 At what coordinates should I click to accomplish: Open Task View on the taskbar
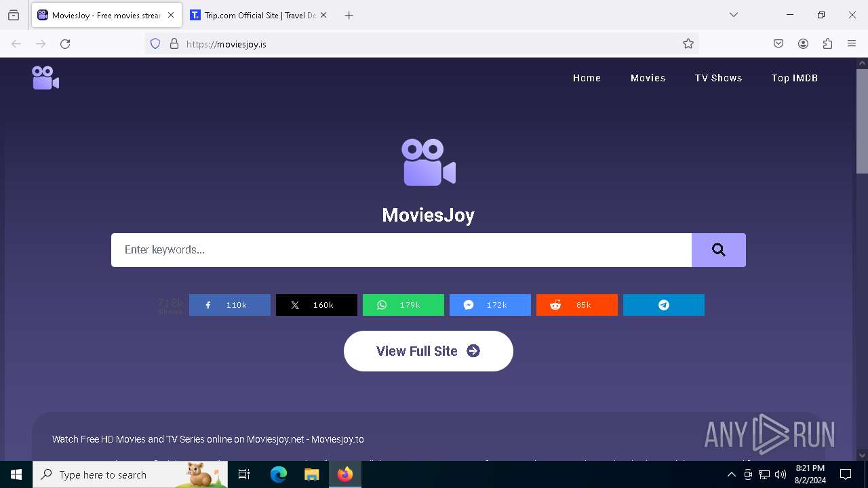click(244, 474)
